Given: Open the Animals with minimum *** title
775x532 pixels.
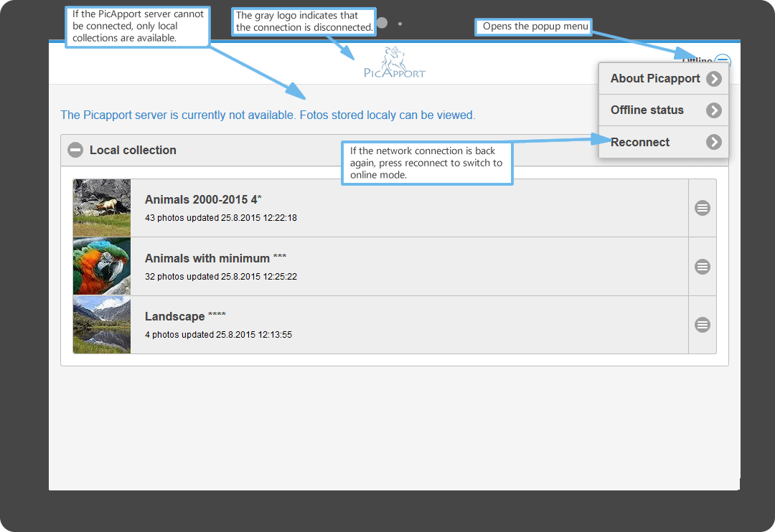Looking at the screenshot, I should [215, 258].
